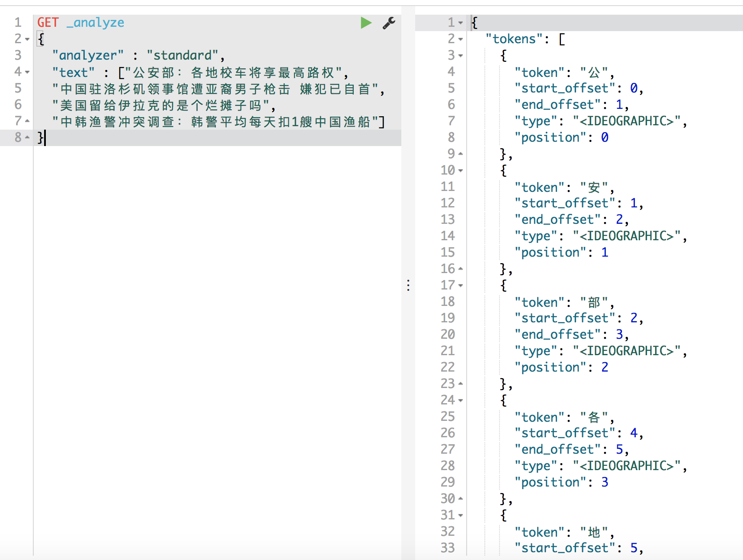The height and width of the screenshot is (560, 743).
Task: Collapse the first token object at line 3
Action: point(461,56)
